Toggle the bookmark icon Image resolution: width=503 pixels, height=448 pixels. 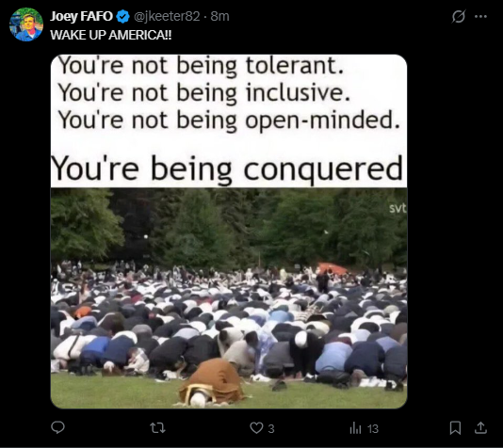[455, 428]
